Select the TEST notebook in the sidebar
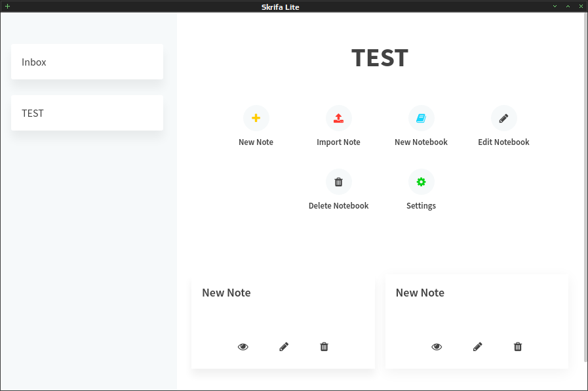This screenshot has height=391, width=588. pyautogui.click(x=87, y=113)
